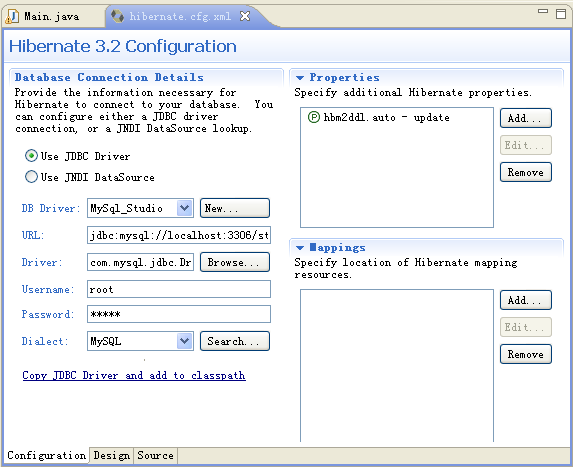Click Browse... next to Driver field
Viewport: 573px width, 467px height.
click(235, 262)
